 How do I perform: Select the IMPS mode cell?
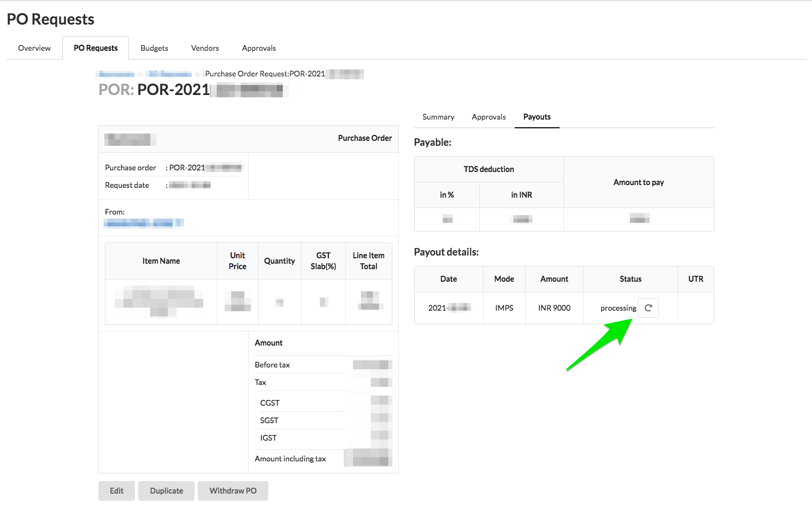504,307
